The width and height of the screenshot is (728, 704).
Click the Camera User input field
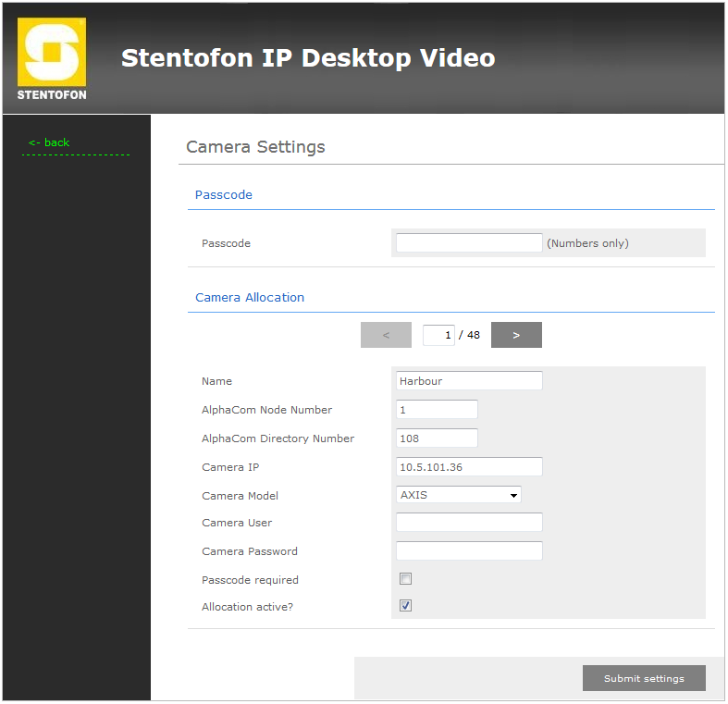(x=469, y=523)
